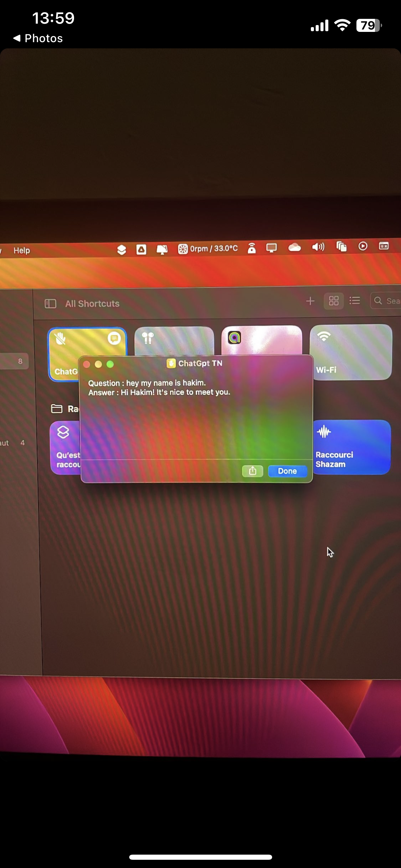Add a new shortcut with plus button

click(310, 301)
